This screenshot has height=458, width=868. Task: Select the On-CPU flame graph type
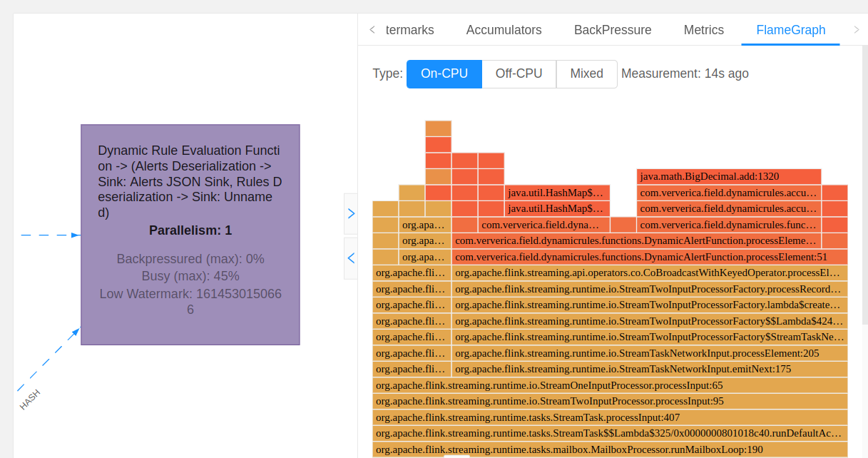[444, 74]
